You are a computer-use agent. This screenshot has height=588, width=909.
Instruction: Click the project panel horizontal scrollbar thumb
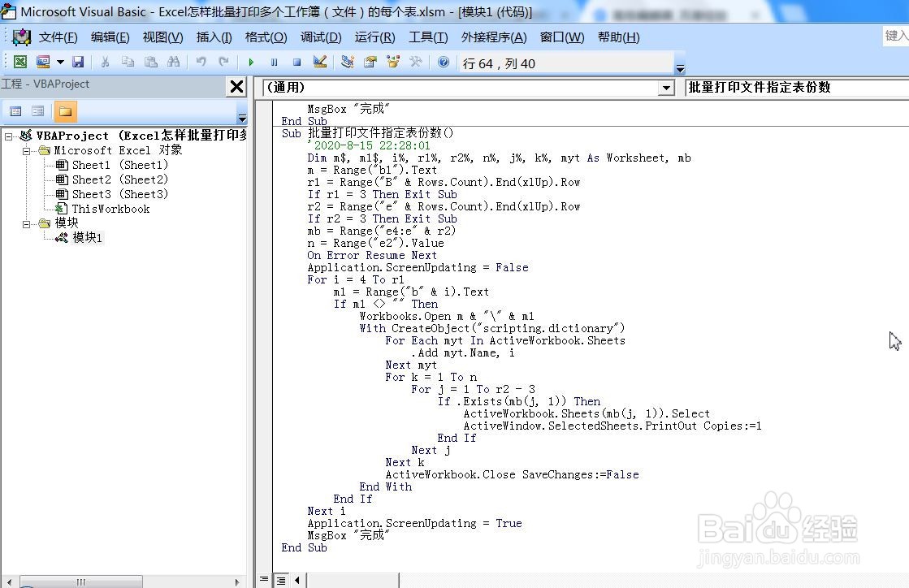tap(81, 582)
